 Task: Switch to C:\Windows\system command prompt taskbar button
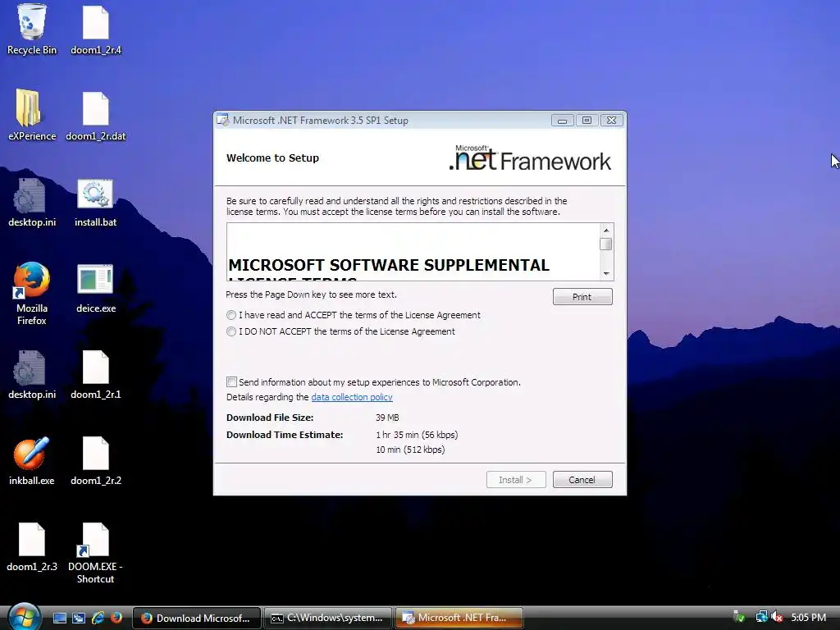pyautogui.click(x=328, y=618)
